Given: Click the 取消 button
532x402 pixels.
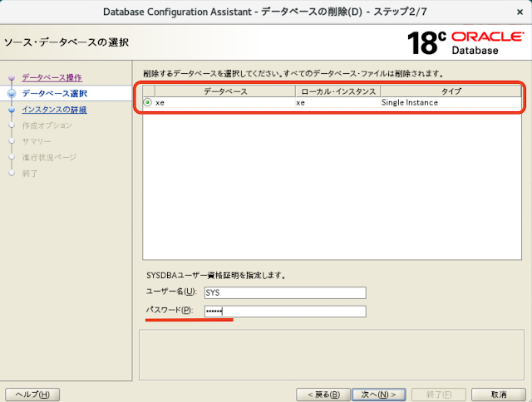Looking at the screenshot, I should [x=499, y=395].
